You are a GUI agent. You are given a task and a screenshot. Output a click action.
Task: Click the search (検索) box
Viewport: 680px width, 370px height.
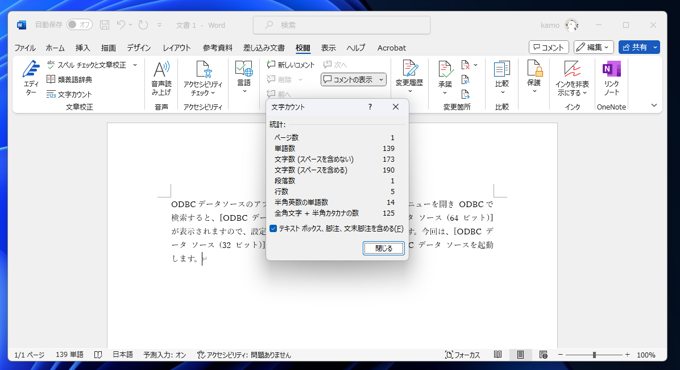tap(342, 25)
